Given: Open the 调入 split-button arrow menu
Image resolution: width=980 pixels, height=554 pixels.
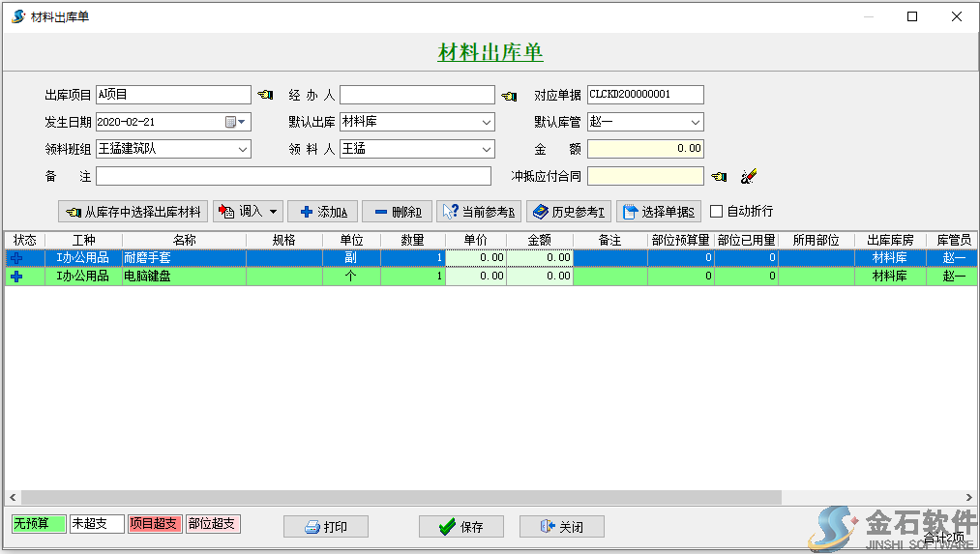Looking at the screenshot, I should pyautogui.click(x=275, y=212).
